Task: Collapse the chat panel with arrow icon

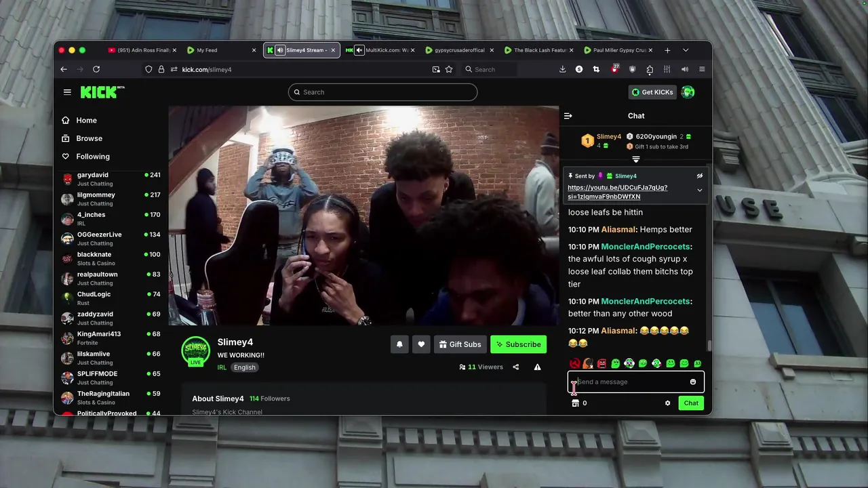Action: 568,116
